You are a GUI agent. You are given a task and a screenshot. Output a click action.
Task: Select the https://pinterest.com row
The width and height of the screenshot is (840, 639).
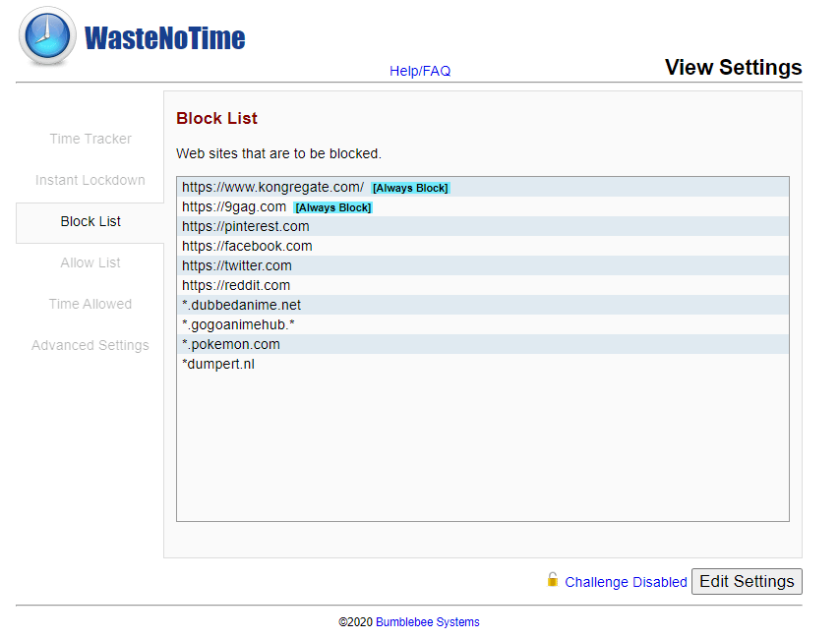pyautogui.click(x=483, y=226)
